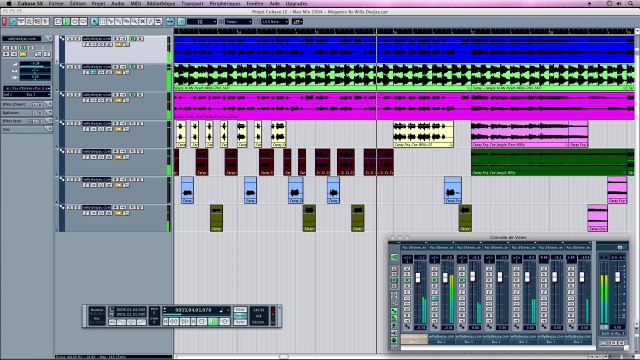Select the Mute X tool
640x360 pixels.
click(x=142, y=21)
